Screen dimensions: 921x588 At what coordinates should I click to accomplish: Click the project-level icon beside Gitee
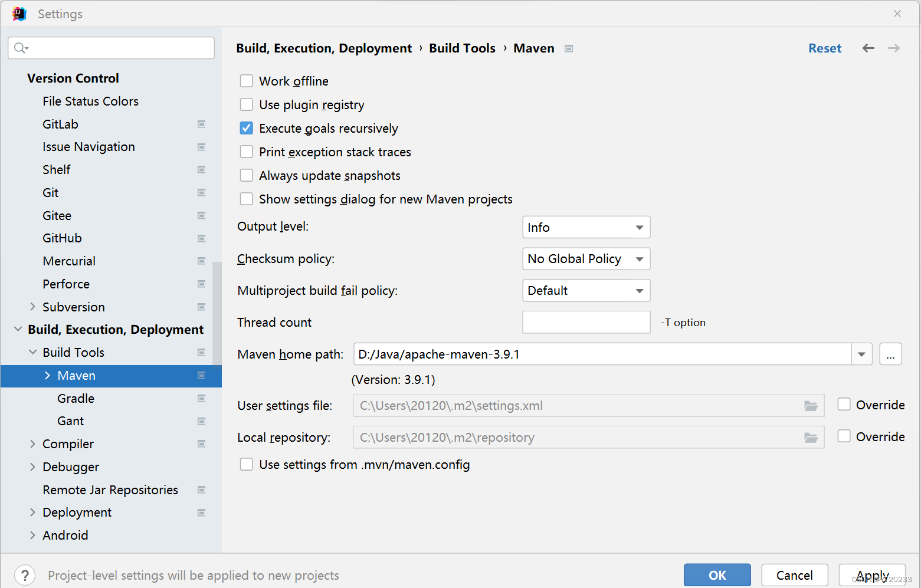click(x=201, y=216)
